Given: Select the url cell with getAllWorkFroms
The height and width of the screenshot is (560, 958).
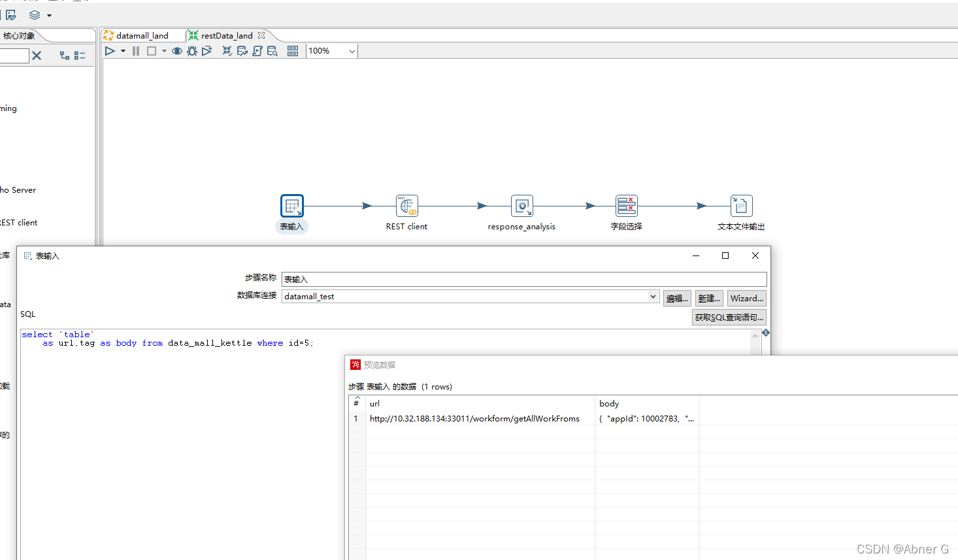Looking at the screenshot, I should (480, 418).
